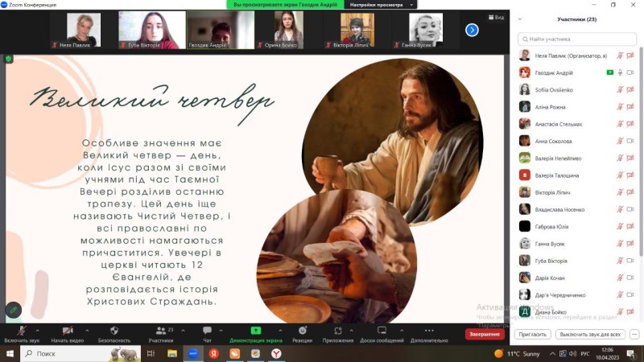Open the notifications center icon
Viewport: 644px width, 362px height.
pyautogui.click(x=631, y=353)
